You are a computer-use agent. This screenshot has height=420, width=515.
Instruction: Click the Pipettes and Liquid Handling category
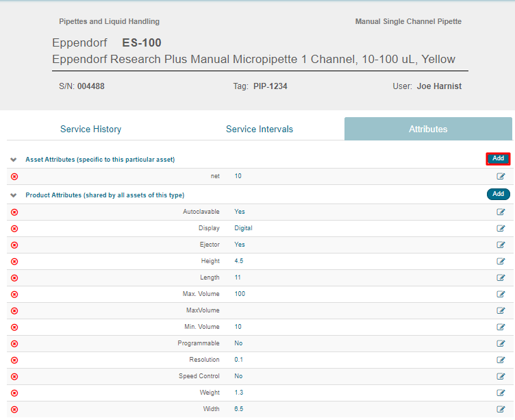point(110,21)
